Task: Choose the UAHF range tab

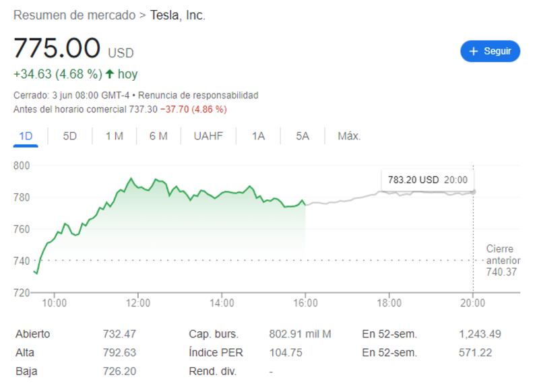Action: (208, 136)
